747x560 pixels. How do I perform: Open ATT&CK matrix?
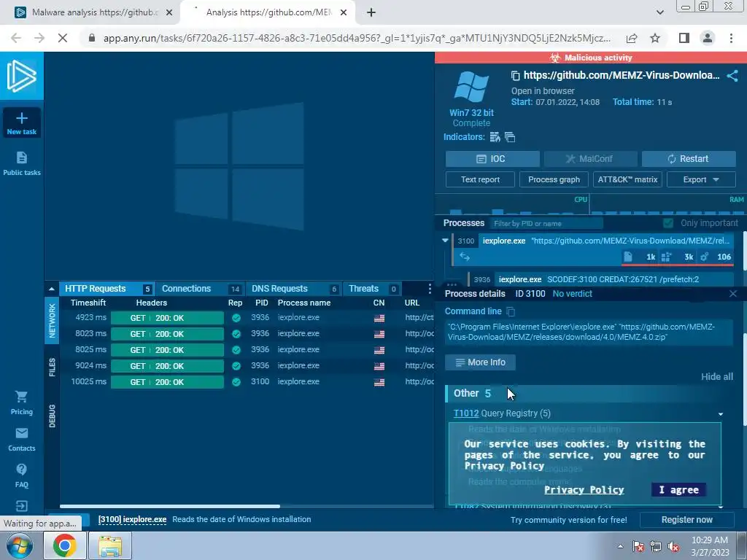pyautogui.click(x=627, y=179)
